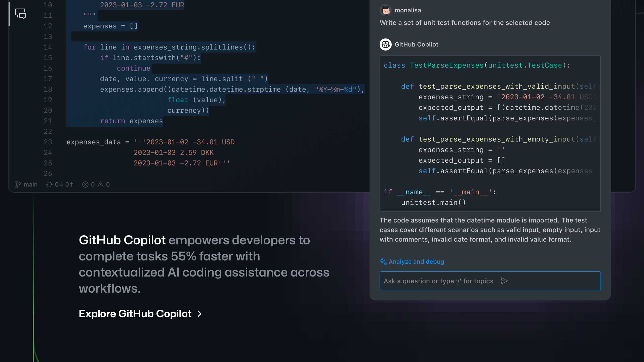This screenshot has width=644, height=362.
Task: Click the sparkle icon beside Analyze and debug
Action: pyautogui.click(x=383, y=262)
